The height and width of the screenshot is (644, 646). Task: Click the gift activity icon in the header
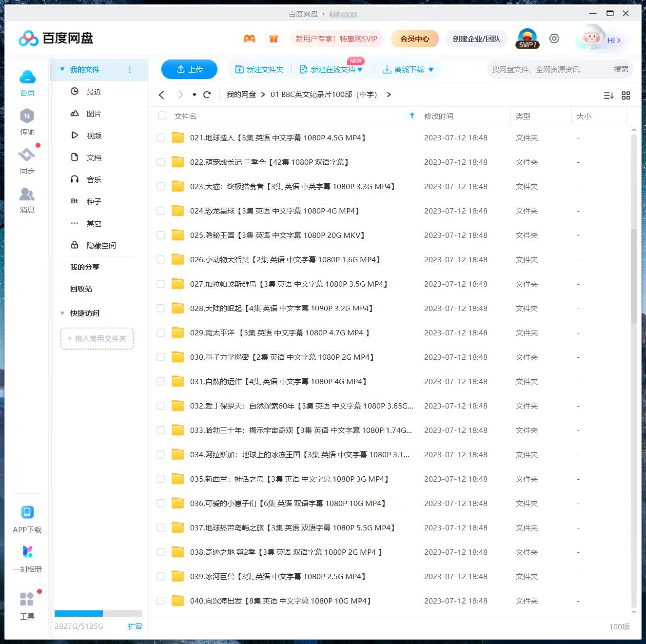(274, 39)
